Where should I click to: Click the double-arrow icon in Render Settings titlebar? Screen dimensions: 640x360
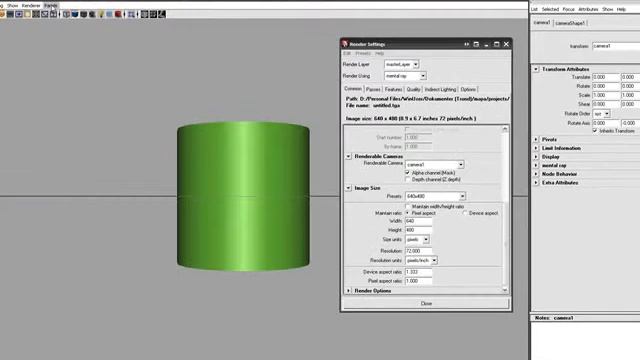point(466,44)
